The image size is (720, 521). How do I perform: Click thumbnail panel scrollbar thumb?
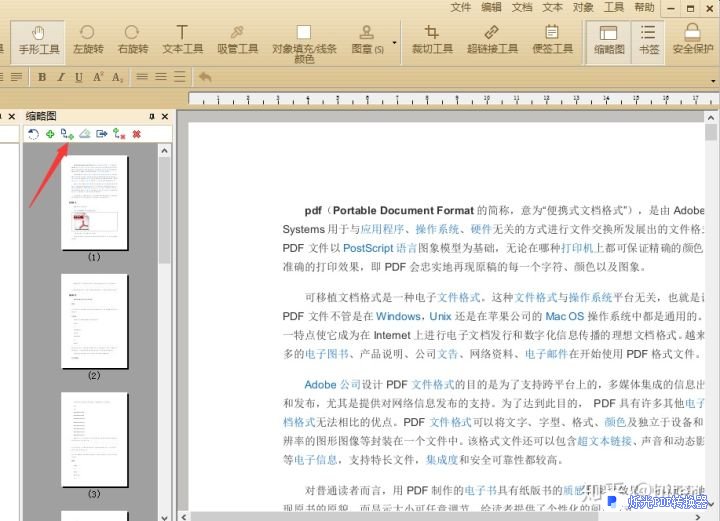[x=164, y=210]
